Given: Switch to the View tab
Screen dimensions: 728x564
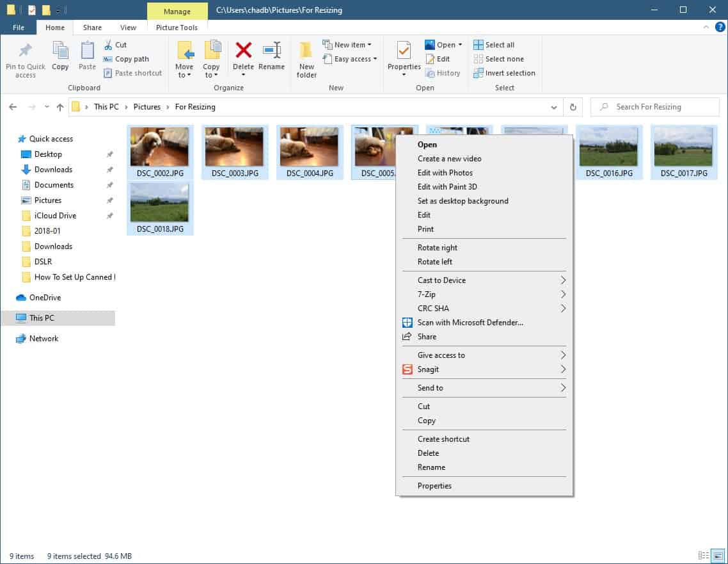Looking at the screenshot, I should pyautogui.click(x=128, y=28).
